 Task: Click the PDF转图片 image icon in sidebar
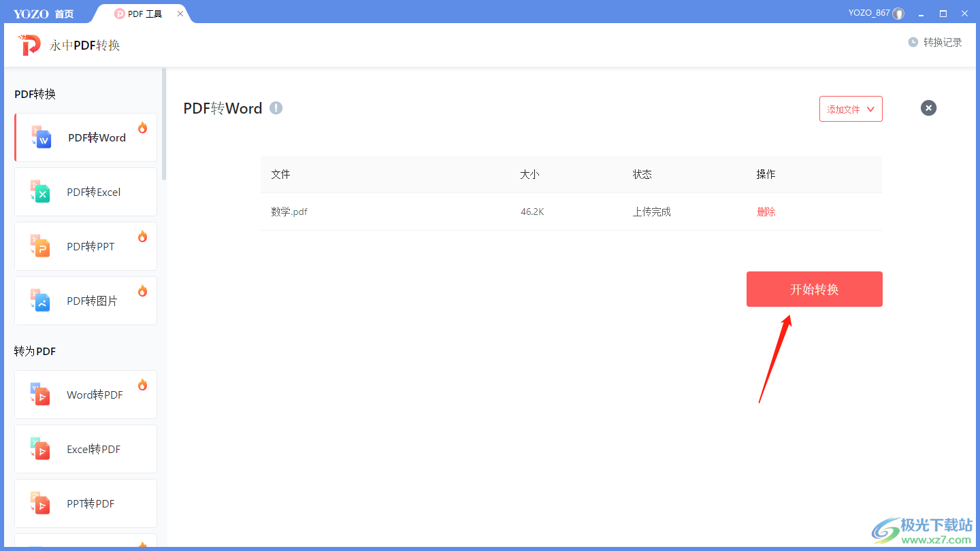(41, 301)
